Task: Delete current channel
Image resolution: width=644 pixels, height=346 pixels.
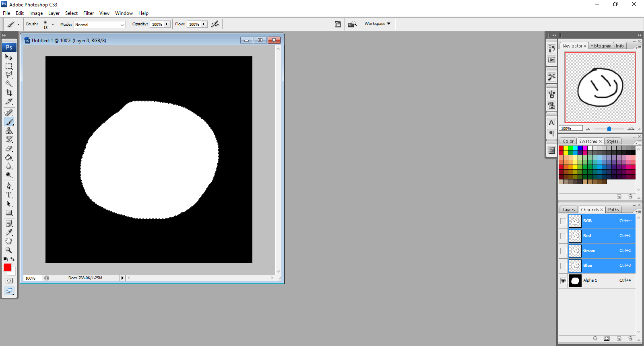Action: [630, 338]
